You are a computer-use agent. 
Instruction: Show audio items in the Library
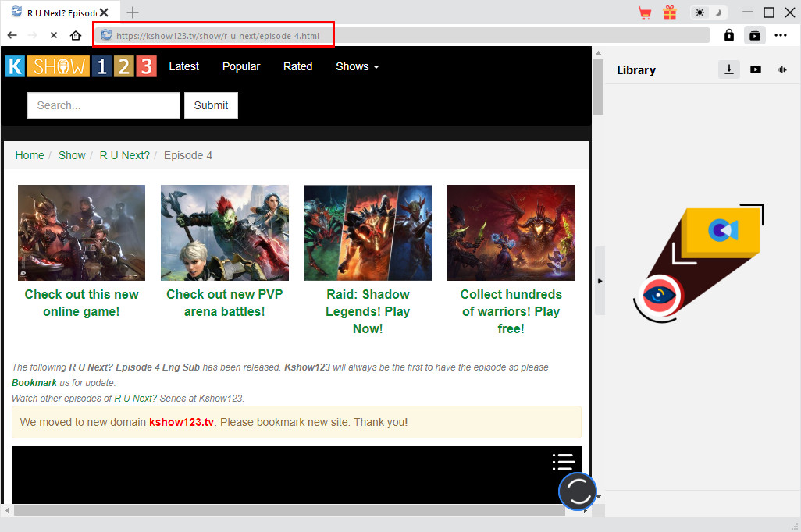coord(781,69)
